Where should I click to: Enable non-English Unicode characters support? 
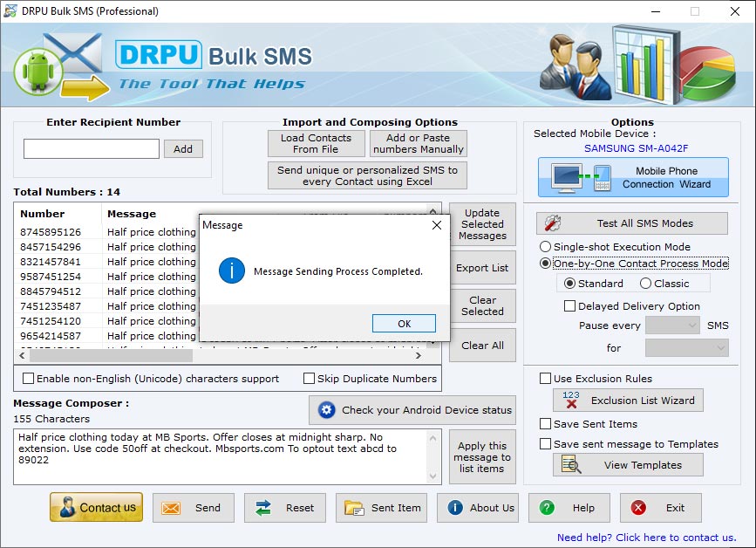(x=29, y=378)
